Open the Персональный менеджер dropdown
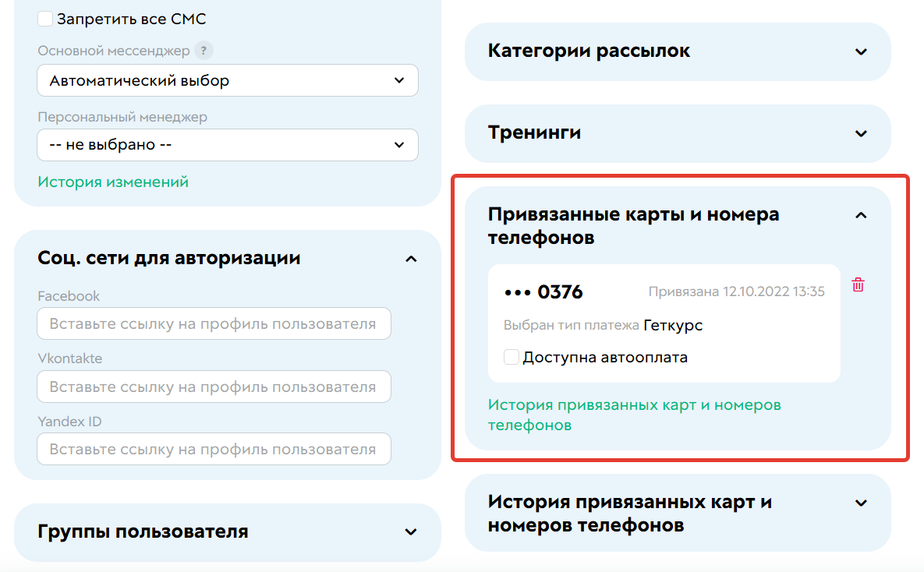The width and height of the screenshot is (924, 572). [x=227, y=144]
